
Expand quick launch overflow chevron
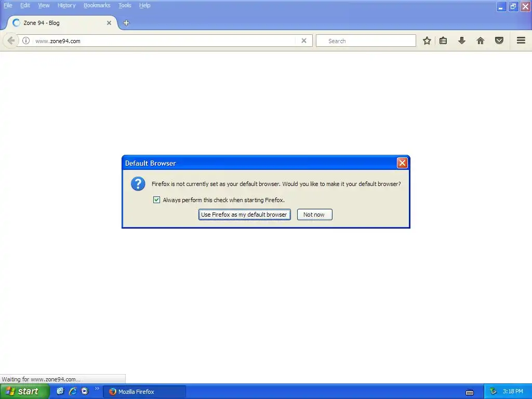coord(97,389)
